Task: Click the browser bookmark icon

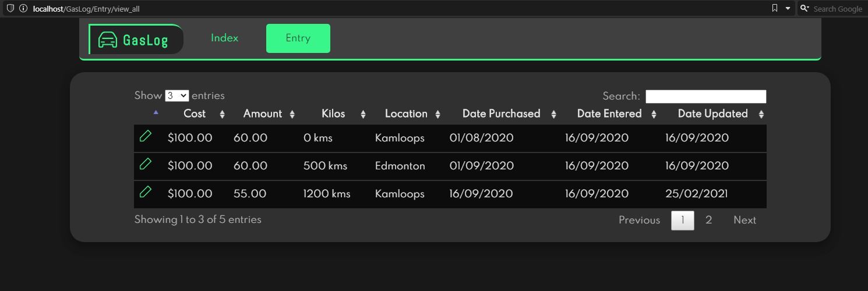Action: point(774,8)
